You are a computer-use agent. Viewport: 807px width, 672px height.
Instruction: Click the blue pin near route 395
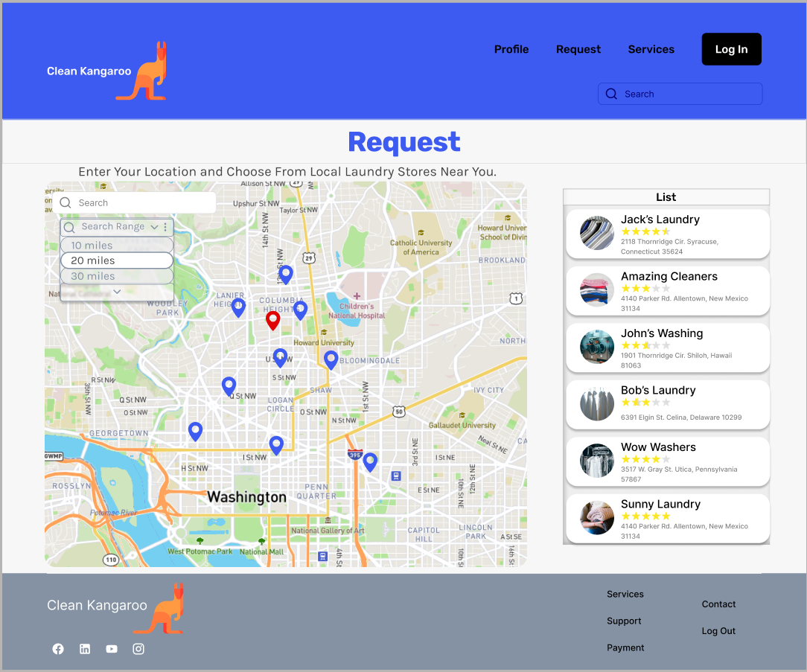[370, 463]
